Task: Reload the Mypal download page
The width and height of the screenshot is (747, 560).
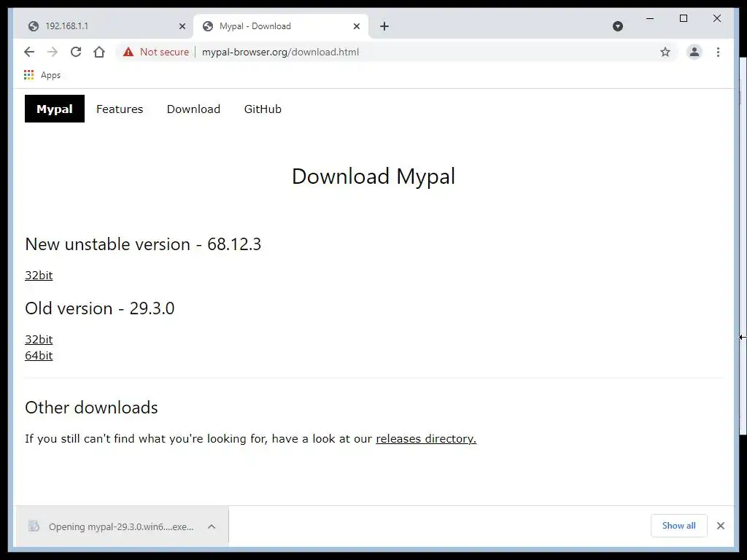Action: (x=76, y=52)
